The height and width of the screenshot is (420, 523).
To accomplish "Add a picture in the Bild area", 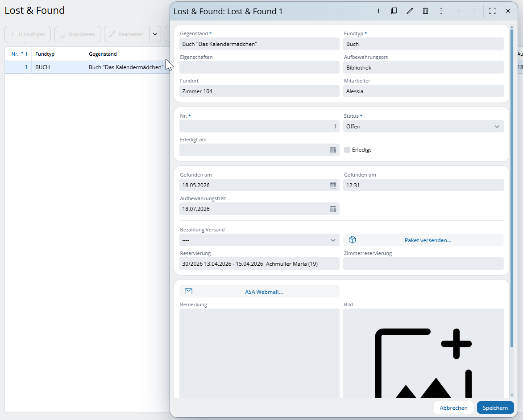I will (423, 353).
